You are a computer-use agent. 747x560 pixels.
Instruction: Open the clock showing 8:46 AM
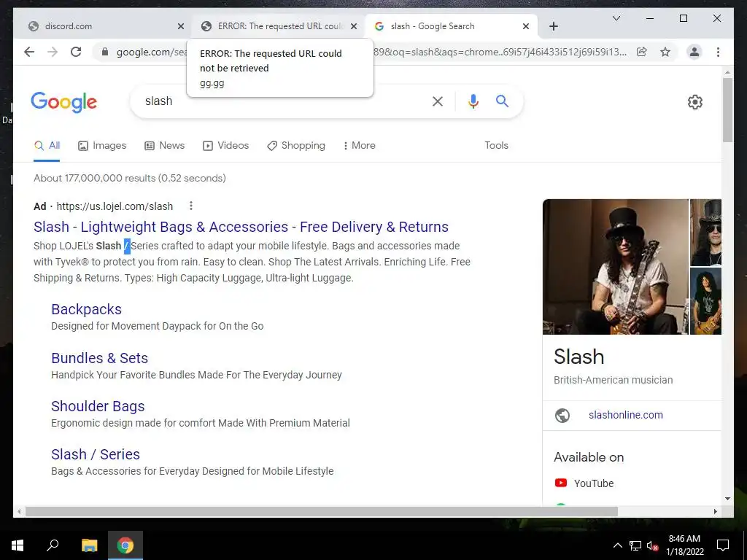coord(684,545)
